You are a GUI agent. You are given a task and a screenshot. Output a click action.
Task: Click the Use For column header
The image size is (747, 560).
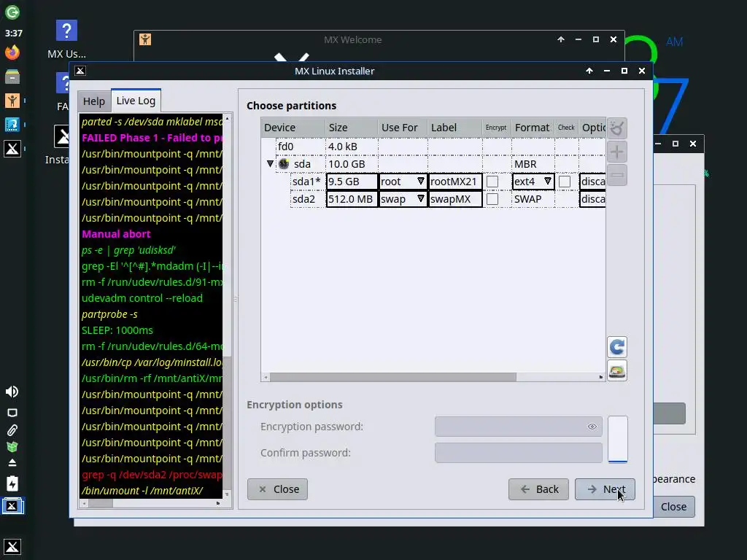(x=403, y=128)
